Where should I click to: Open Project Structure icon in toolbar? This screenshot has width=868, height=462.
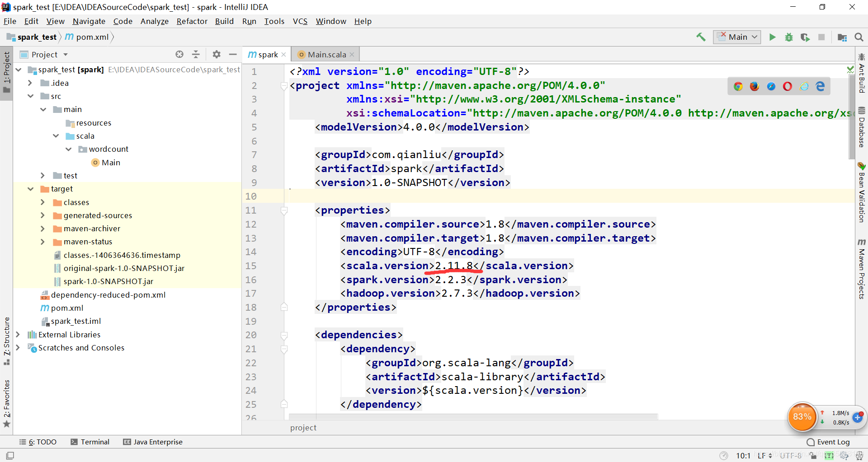pyautogui.click(x=842, y=37)
